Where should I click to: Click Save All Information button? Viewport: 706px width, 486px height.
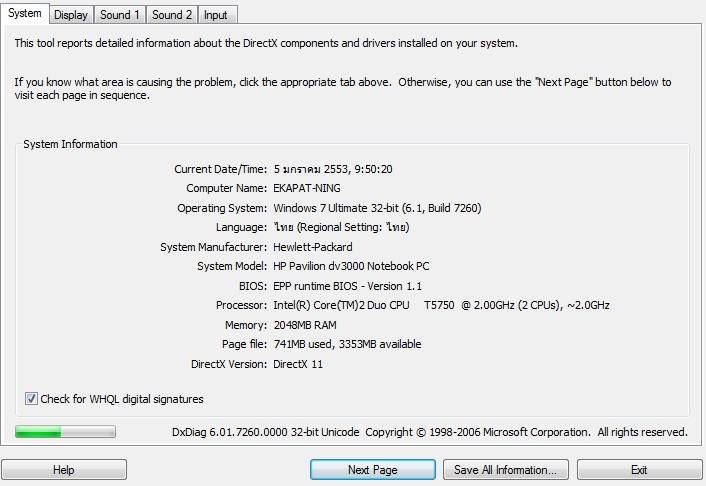coord(505,470)
